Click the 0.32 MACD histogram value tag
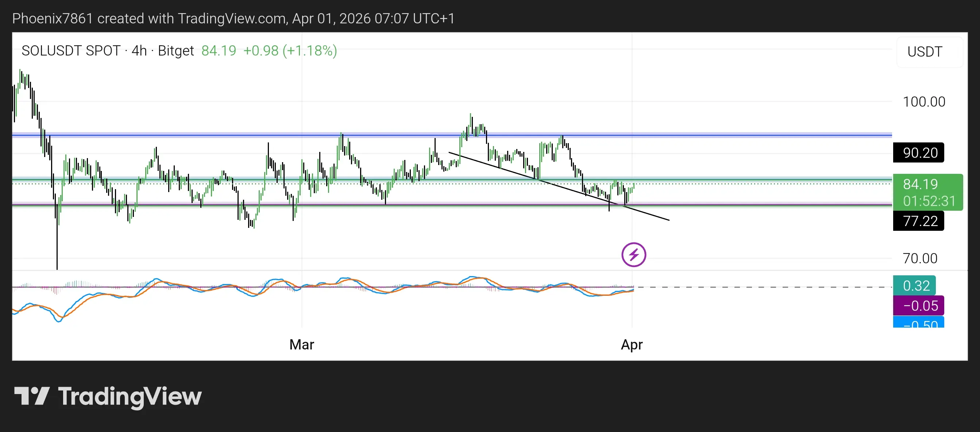This screenshot has width=980, height=432. [914, 286]
